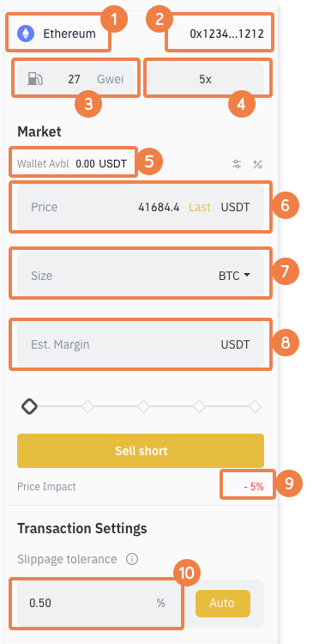Click the first slider diamond handle
The image size is (313, 644).
pyautogui.click(x=29, y=407)
